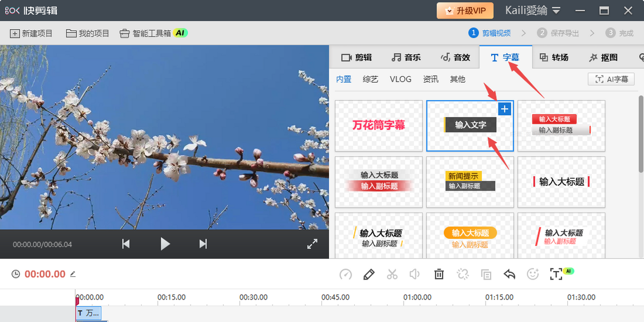Image resolution: width=644 pixels, height=322 pixels.
Task: Click the red 00:00.00 current time display
Action: tap(45, 274)
